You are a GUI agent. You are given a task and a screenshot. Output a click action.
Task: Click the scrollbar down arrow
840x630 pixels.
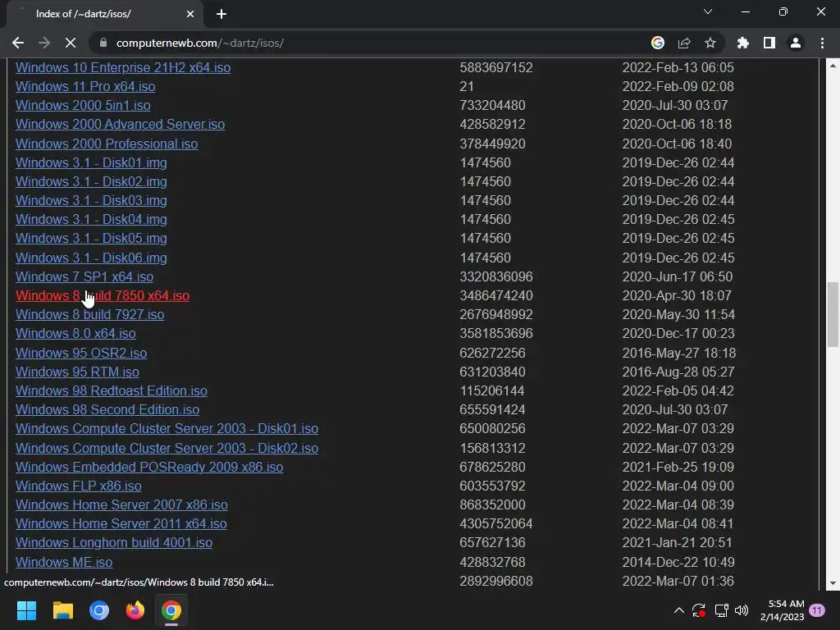[x=833, y=583]
